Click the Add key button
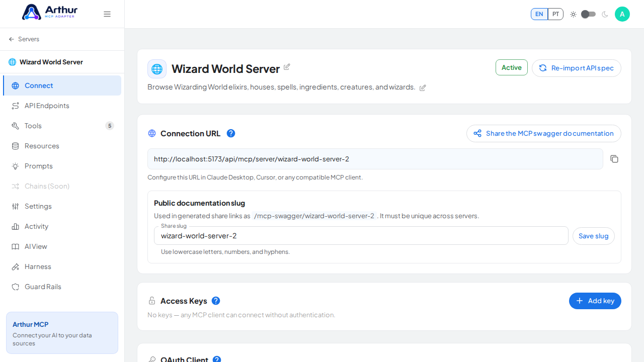 pos(595,301)
